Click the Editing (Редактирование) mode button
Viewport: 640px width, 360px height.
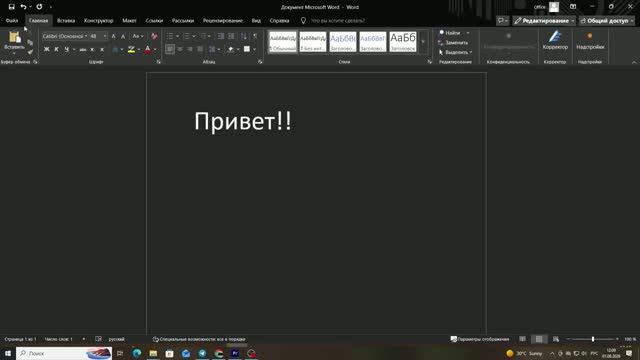pos(544,20)
